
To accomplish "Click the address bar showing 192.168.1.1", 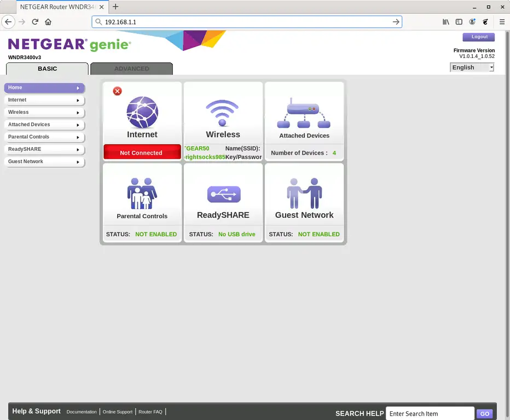I will pyautogui.click(x=247, y=22).
